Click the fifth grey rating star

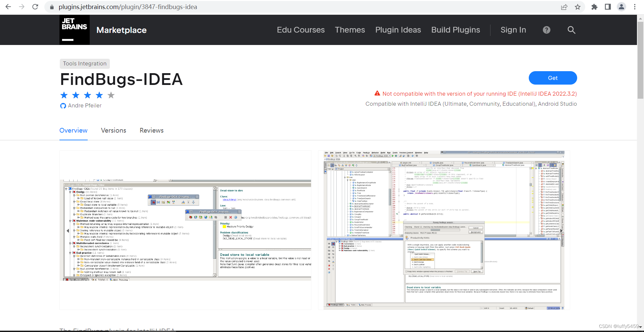111,95
